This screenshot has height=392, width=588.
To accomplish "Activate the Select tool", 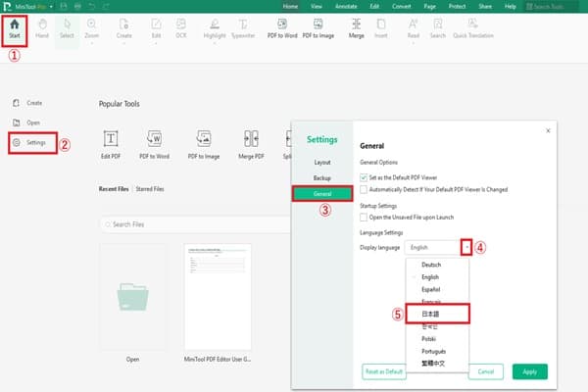I will [x=67, y=28].
